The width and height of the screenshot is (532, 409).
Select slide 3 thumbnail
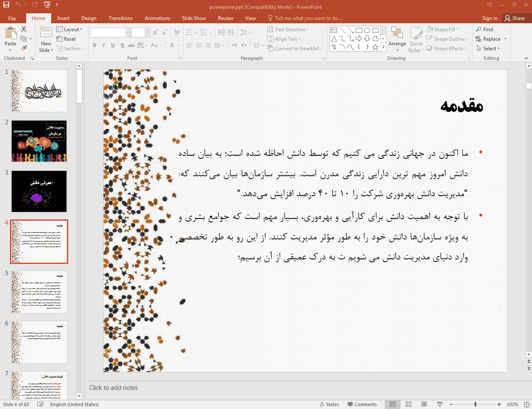(39, 191)
